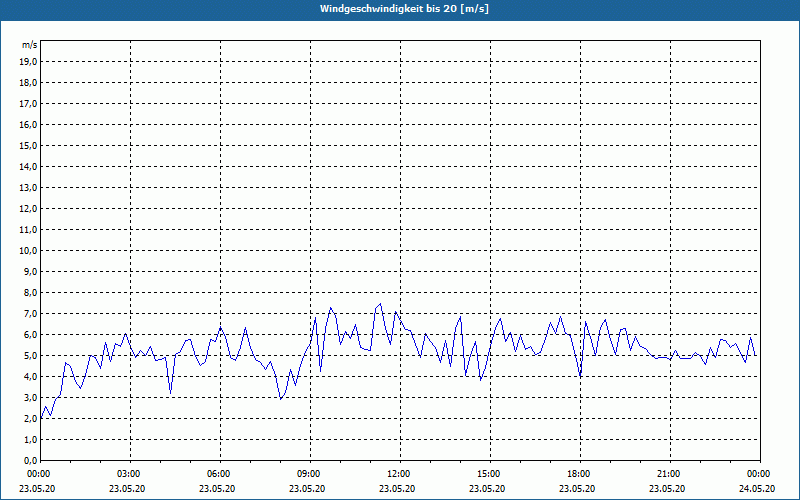Click the 5,0 y-axis label
Viewport: 800px width, 500px height.
pyautogui.click(x=30, y=356)
